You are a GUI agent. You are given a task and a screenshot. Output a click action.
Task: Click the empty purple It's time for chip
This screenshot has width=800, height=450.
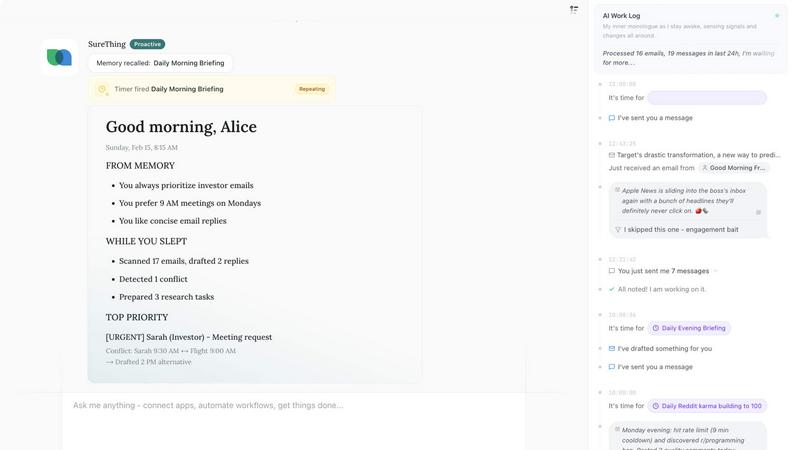(707, 97)
